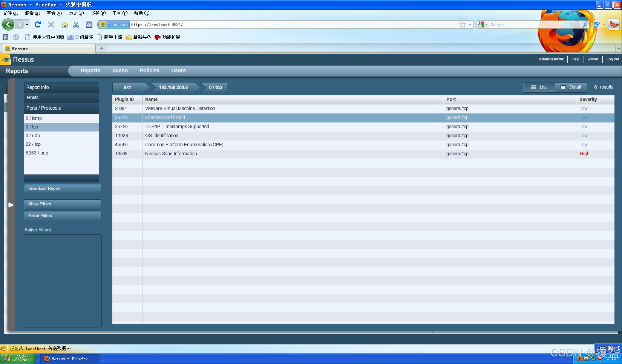
Task: Select Report Info in the sidebar
Action: [61, 87]
